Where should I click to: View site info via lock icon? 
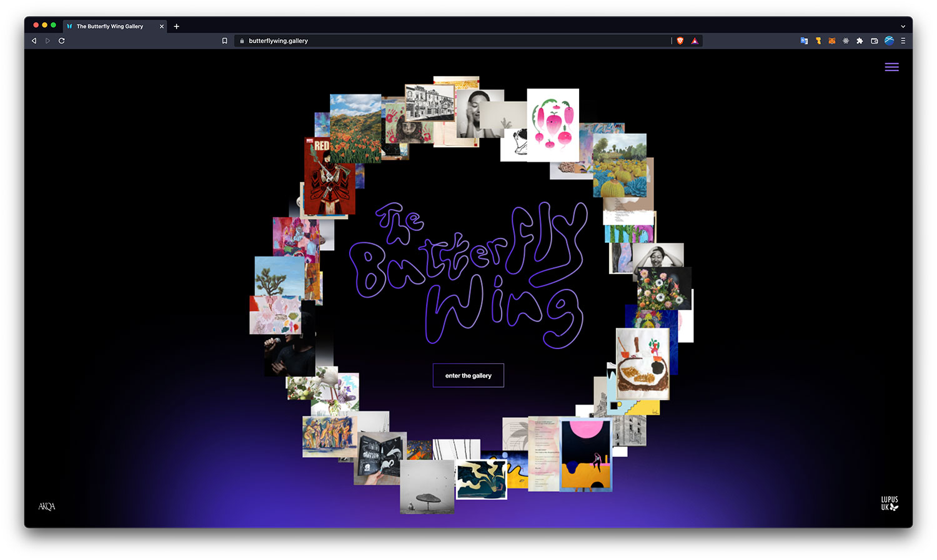pos(242,41)
